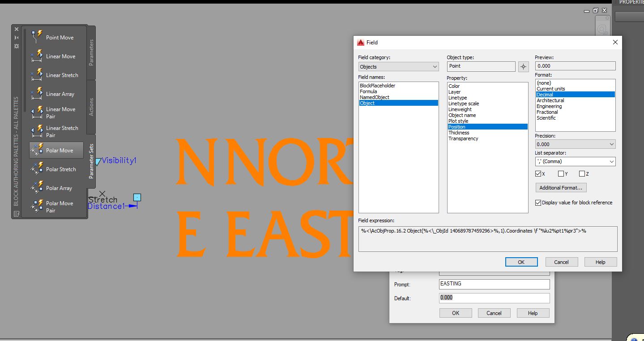Select Architectural in the Format list

[x=550, y=100]
